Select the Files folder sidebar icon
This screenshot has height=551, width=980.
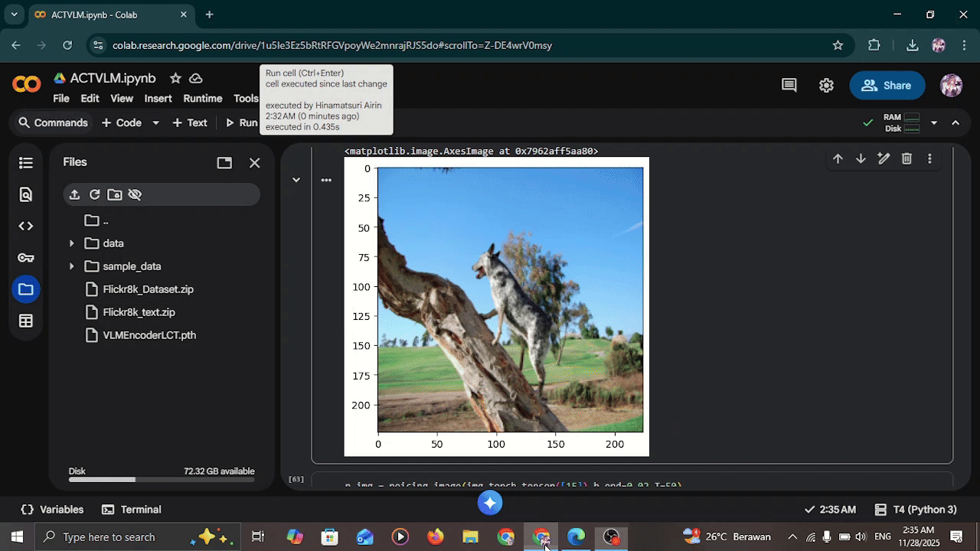click(x=26, y=289)
